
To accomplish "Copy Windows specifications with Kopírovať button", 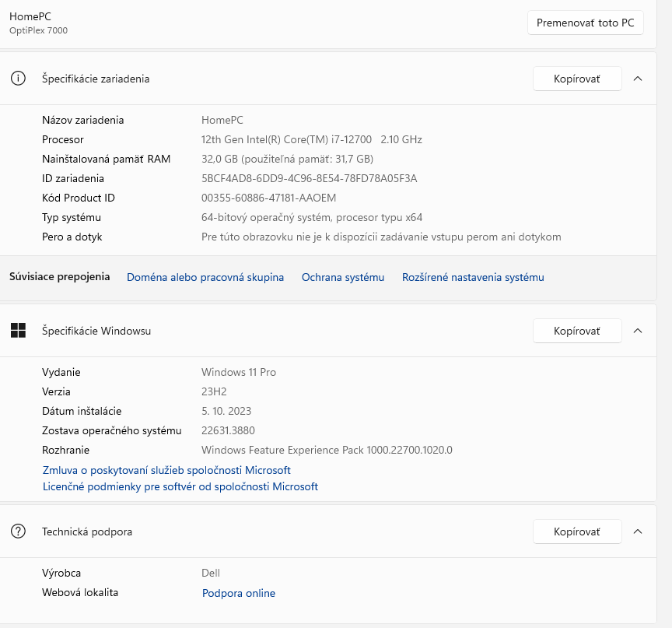I will coord(577,331).
